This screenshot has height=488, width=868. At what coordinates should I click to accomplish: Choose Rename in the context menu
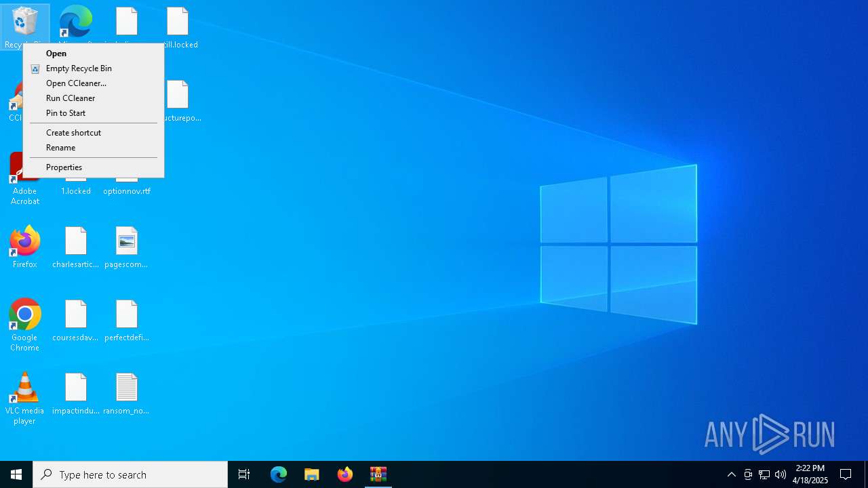[x=94, y=148]
